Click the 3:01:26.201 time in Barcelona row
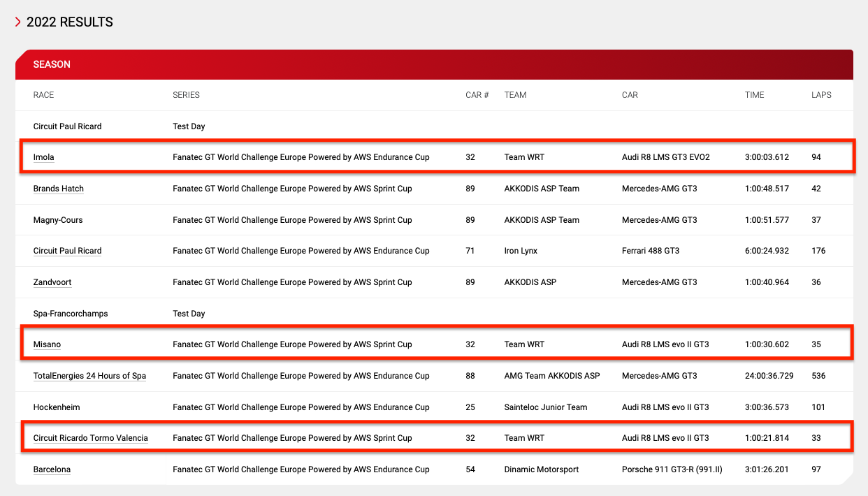868x496 pixels. [x=767, y=469]
